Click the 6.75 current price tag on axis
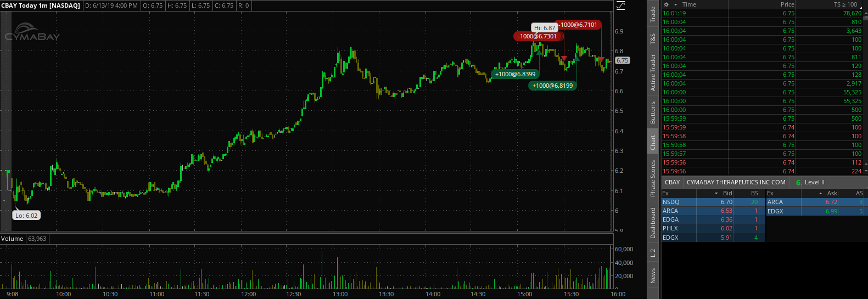The image size is (868, 299). pyautogui.click(x=623, y=60)
